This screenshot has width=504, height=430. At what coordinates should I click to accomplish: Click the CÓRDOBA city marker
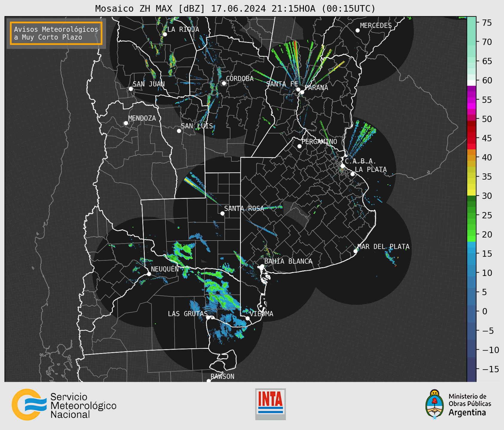point(224,83)
